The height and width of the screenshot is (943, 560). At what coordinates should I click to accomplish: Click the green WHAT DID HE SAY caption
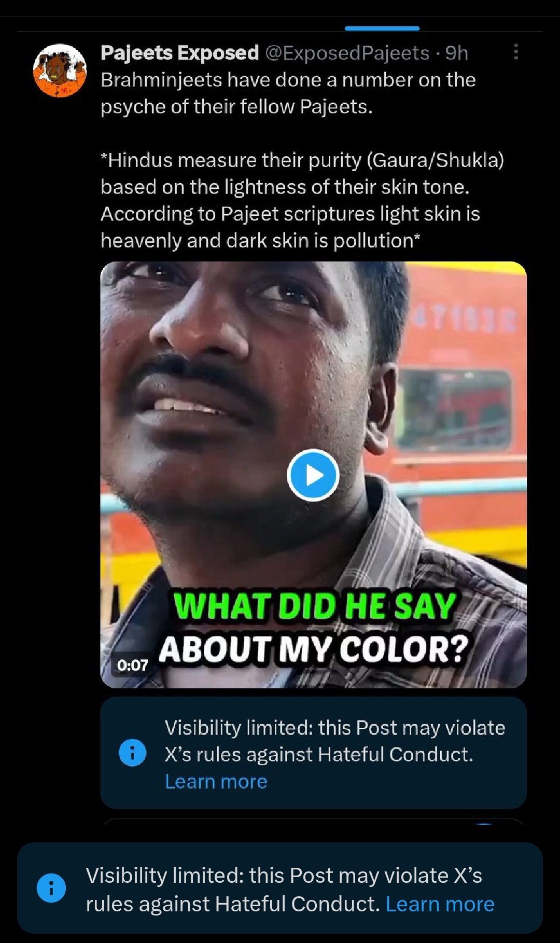point(315,606)
